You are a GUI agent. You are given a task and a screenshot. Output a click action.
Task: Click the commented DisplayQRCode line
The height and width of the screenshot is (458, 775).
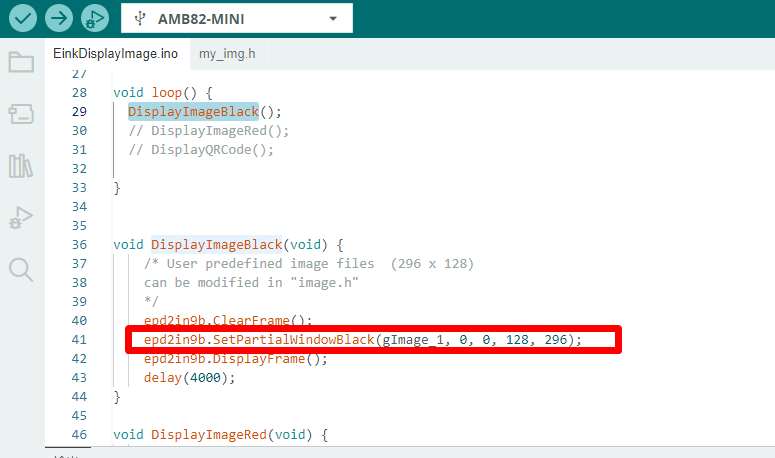(x=201, y=149)
